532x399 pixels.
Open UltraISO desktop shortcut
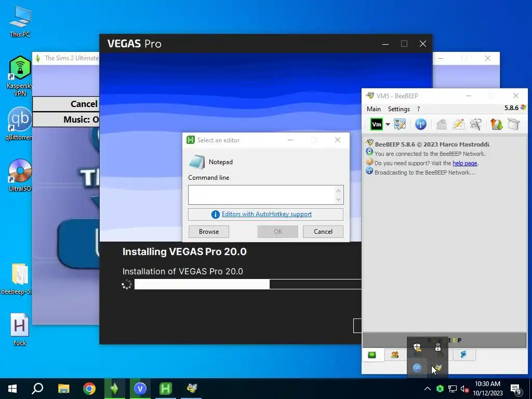(20, 175)
